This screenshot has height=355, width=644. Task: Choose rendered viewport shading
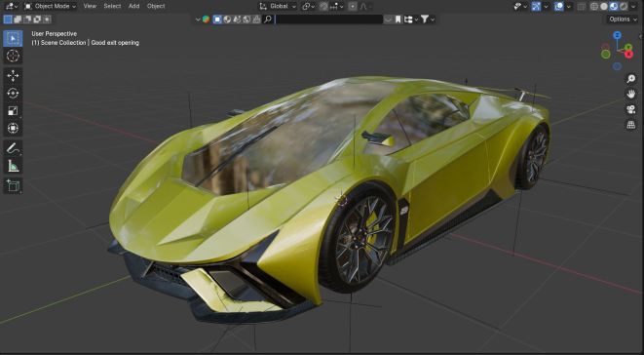coord(624,6)
